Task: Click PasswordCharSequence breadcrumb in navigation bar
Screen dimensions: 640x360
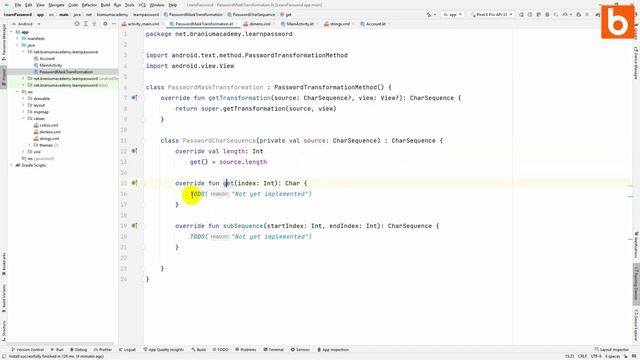Action: (x=251, y=14)
